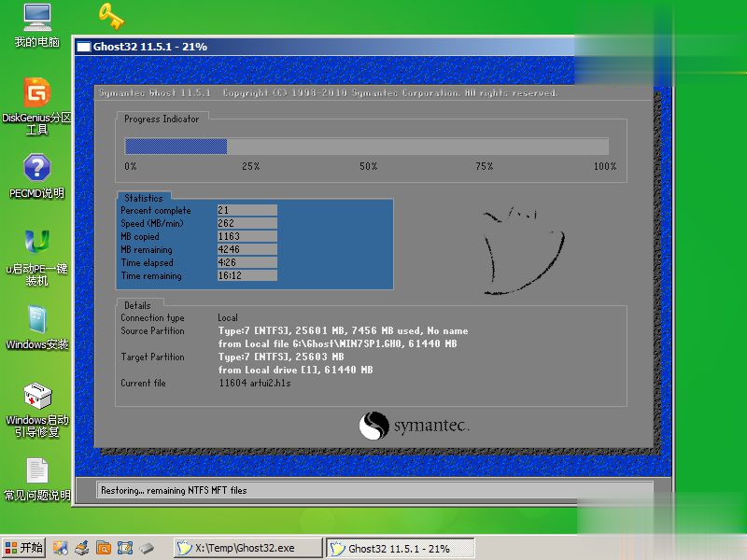This screenshot has height=560, width=747.
Task: Click the Ghost32 11.5.1 - 21% title bar
Action: [324, 47]
